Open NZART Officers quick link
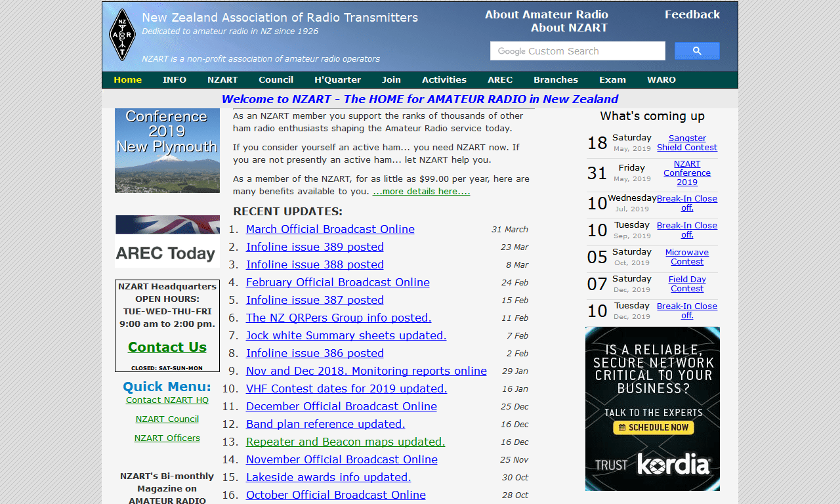The image size is (840, 504). click(167, 438)
